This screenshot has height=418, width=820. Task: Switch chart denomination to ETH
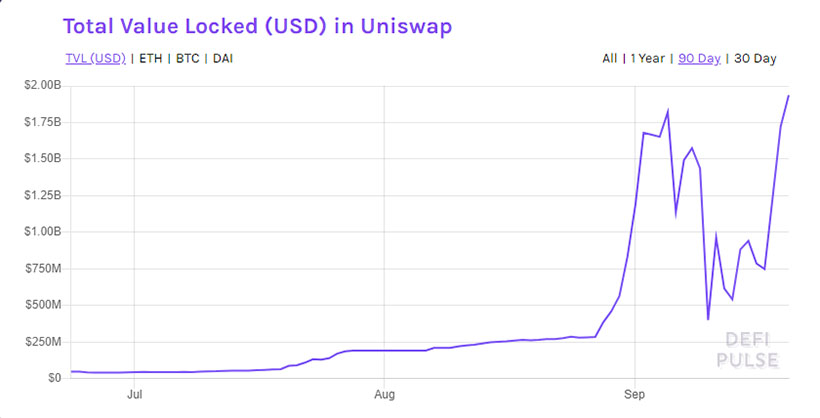[150, 58]
